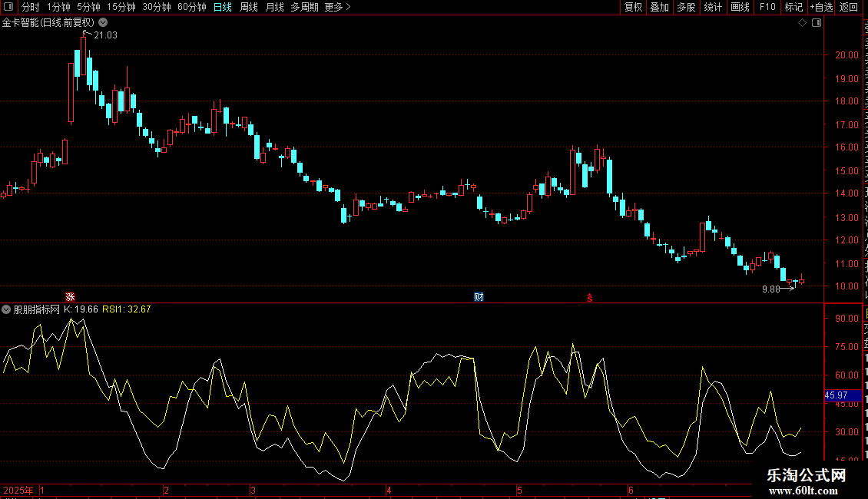Screen dimensions: 868x499
Task: Click 20.00 on the price axis
Action: point(847,55)
